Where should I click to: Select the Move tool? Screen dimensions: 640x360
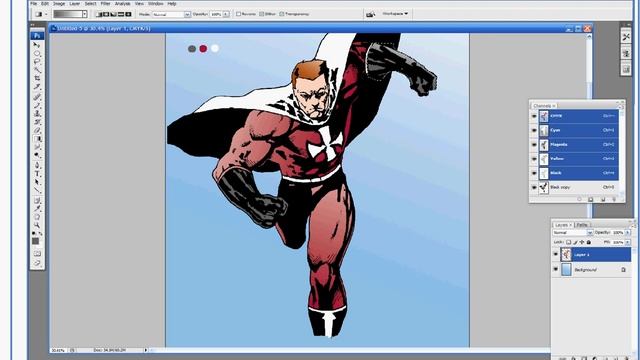(37, 45)
